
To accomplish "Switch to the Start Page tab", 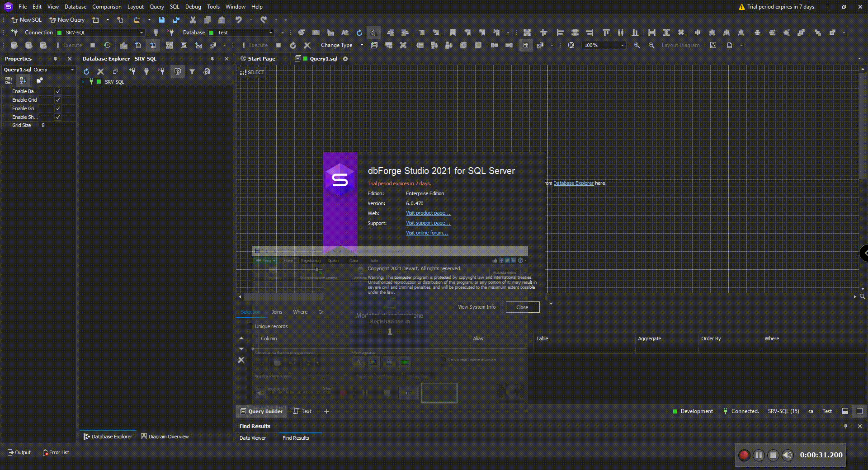I will point(258,59).
